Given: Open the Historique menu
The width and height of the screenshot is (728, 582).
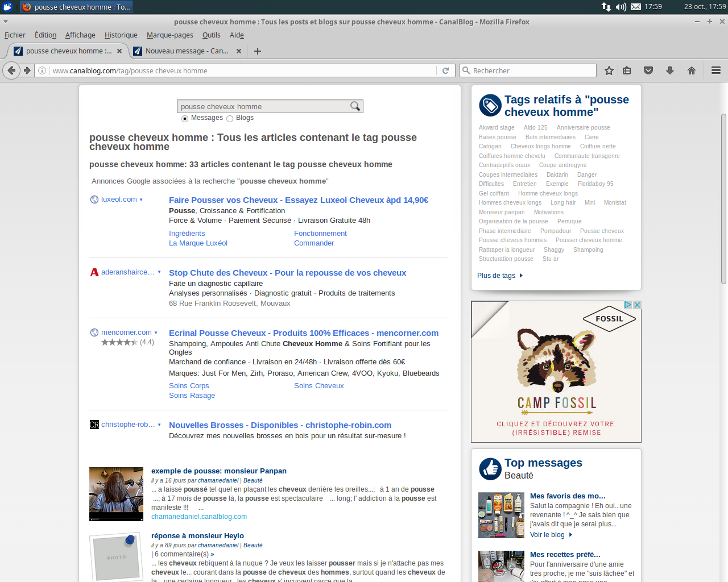Looking at the screenshot, I should (121, 35).
